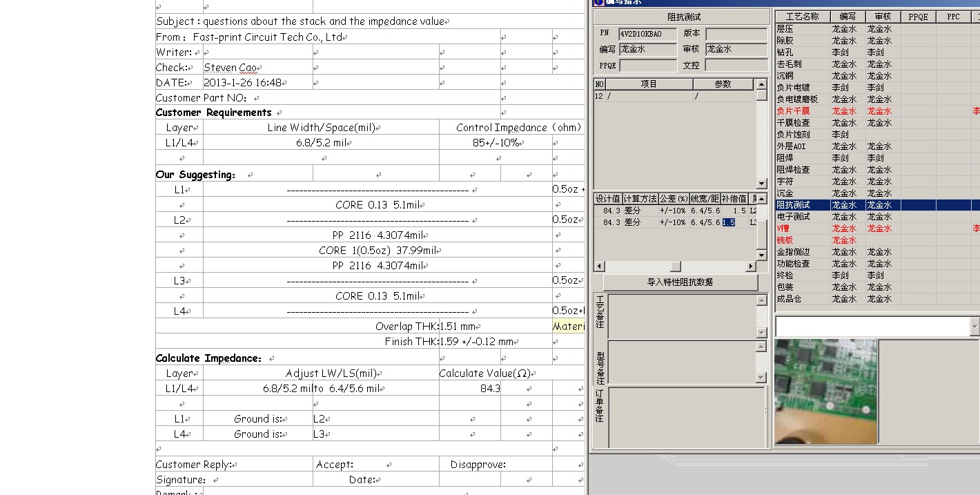Select the 去毛刺 process row

876,64
